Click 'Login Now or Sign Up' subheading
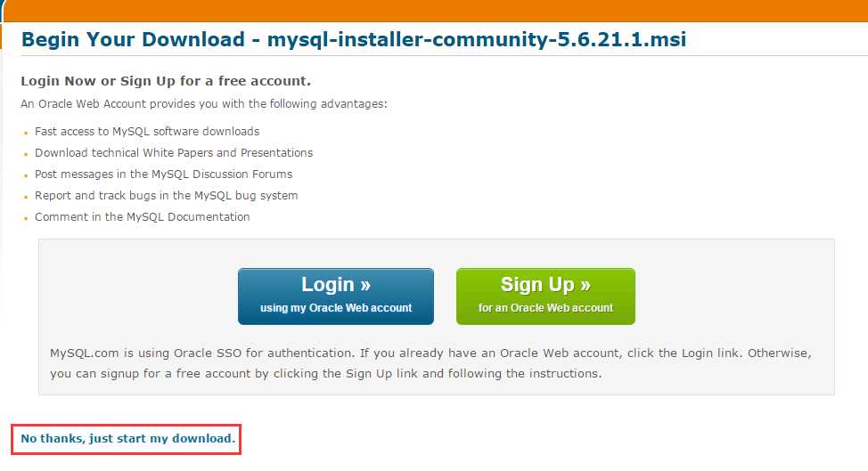 (x=166, y=81)
